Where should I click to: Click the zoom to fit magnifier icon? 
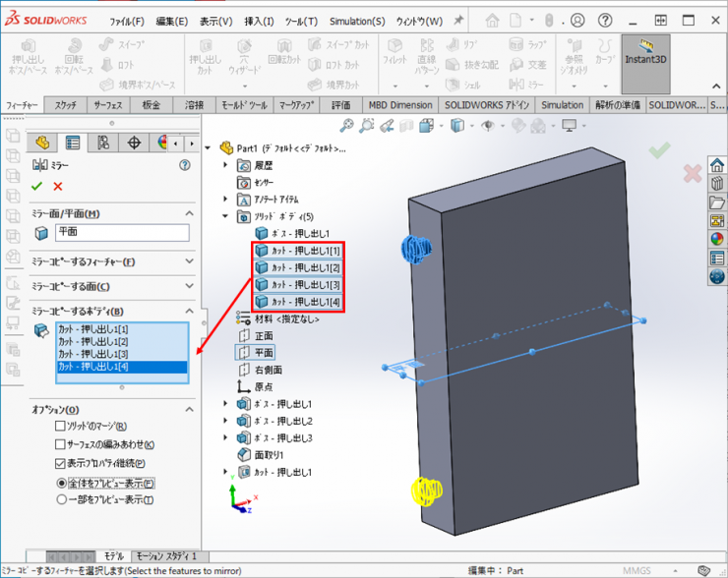coord(346,125)
